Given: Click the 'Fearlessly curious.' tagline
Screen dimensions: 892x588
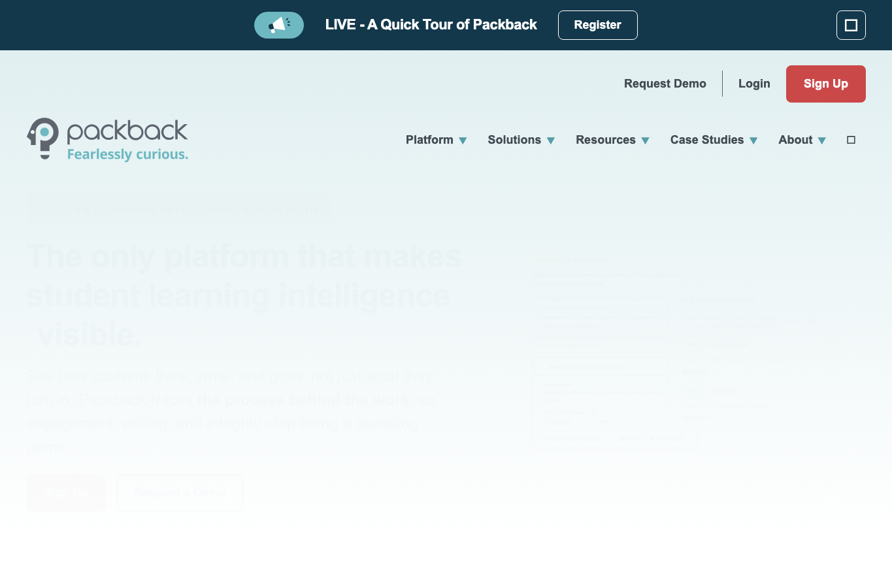Looking at the screenshot, I should (x=127, y=155).
